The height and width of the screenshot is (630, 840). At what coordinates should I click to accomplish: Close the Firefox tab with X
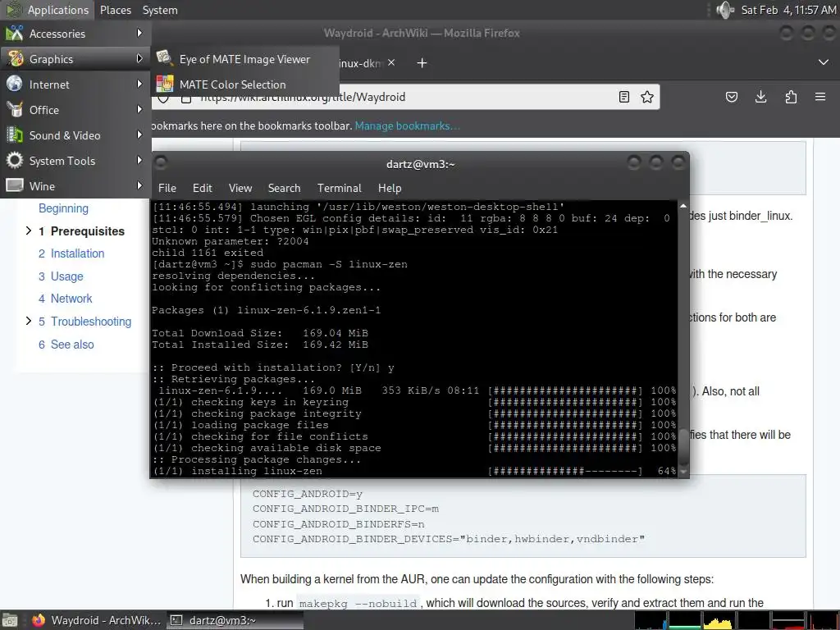pos(391,62)
